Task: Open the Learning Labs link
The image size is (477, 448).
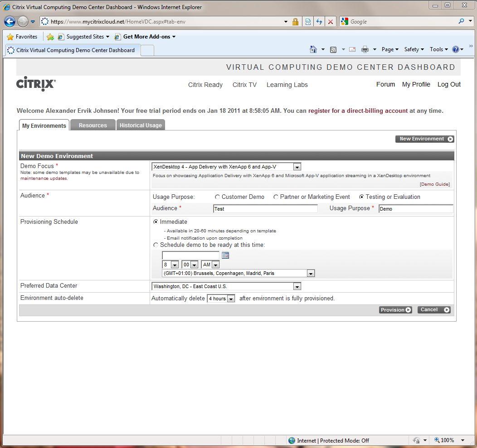Action: (287, 85)
